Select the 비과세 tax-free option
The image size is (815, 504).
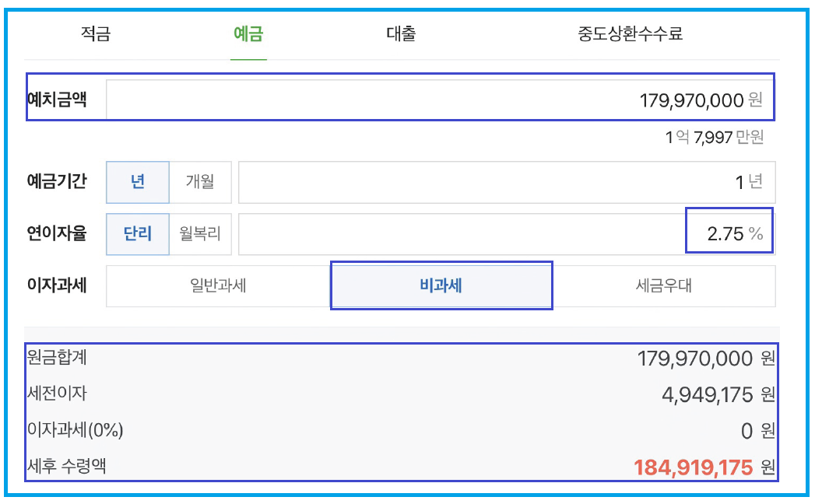coord(441,285)
